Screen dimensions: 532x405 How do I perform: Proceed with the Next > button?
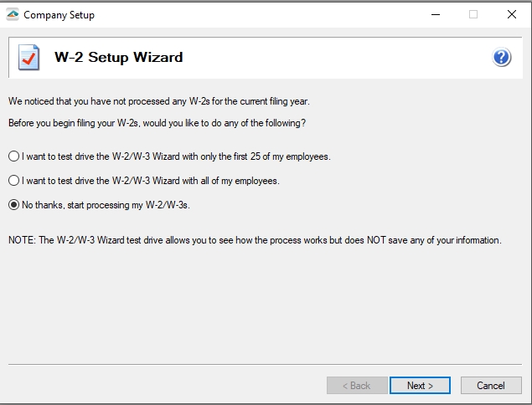click(420, 386)
